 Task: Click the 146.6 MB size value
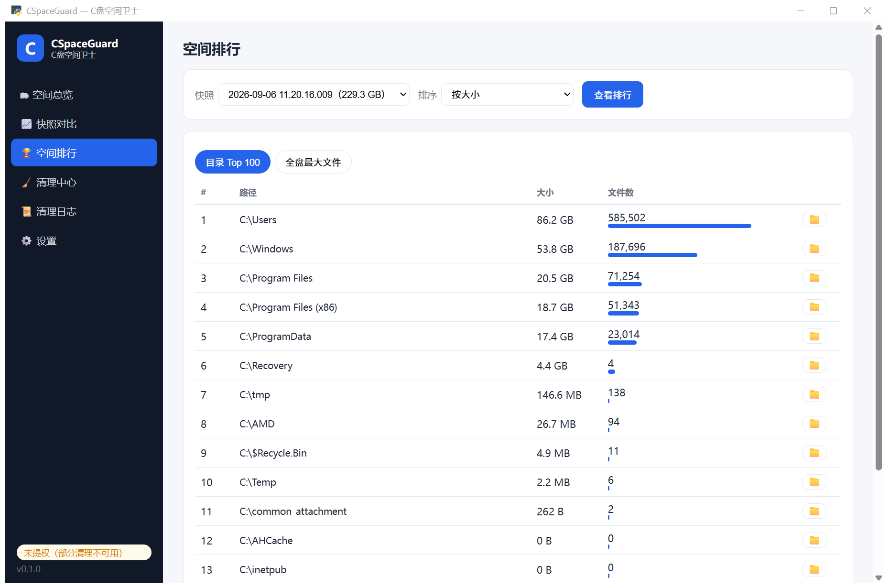coord(559,395)
